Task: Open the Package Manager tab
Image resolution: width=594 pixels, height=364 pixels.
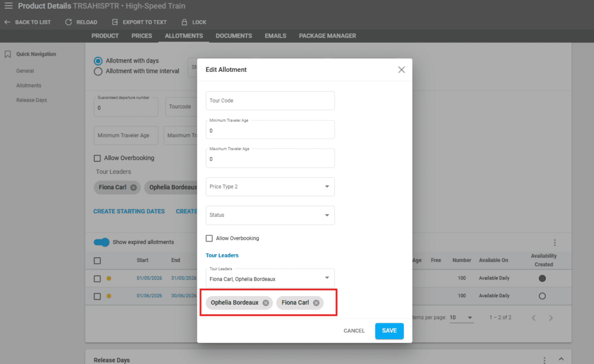Action: 327,36
